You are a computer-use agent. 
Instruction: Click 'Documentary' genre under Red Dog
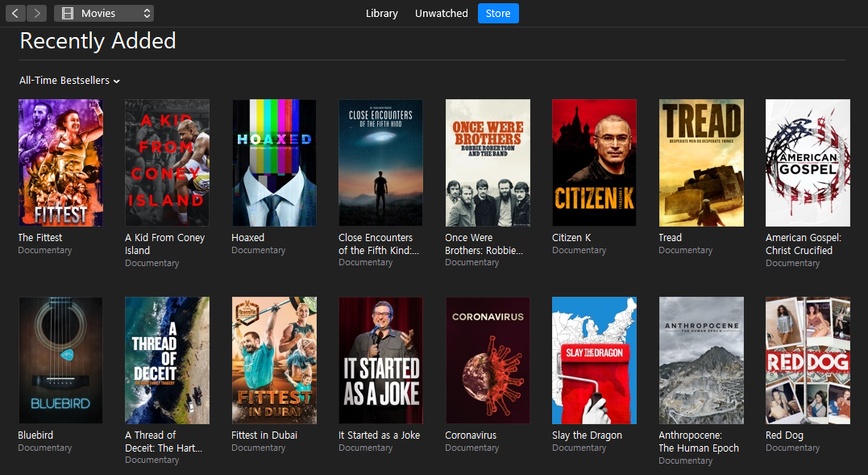(793, 448)
